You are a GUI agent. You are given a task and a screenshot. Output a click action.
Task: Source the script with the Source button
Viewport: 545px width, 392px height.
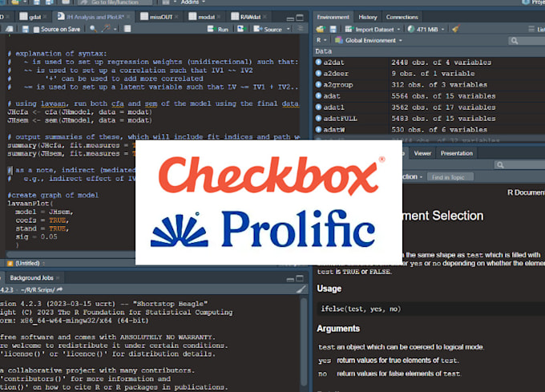tap(268, 29)
